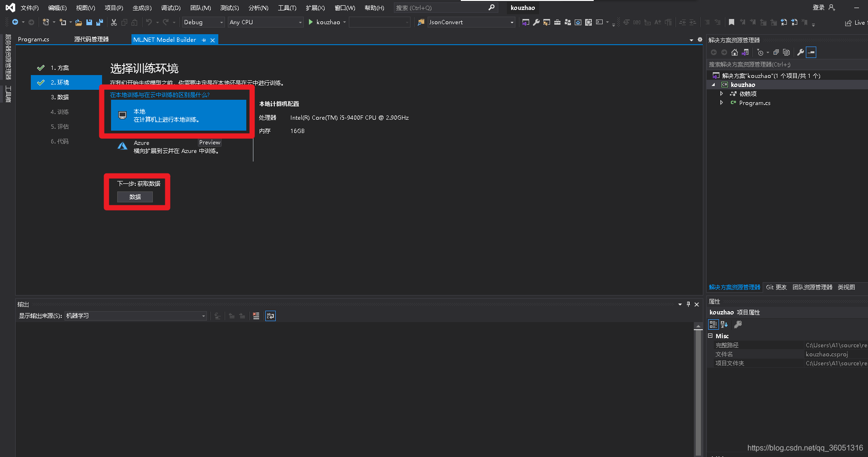Open the kouzhao start target dropdown arrow
The height and width of the screenshot is (457, 868).
(345, 22)
